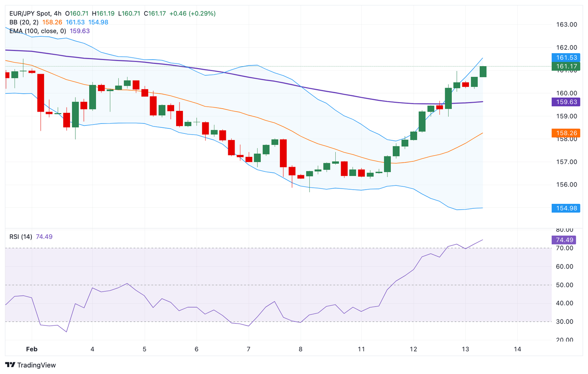588x374 pixels.
Task: Click the purple 159.63 EMA price label
Action: coord(565,102)
